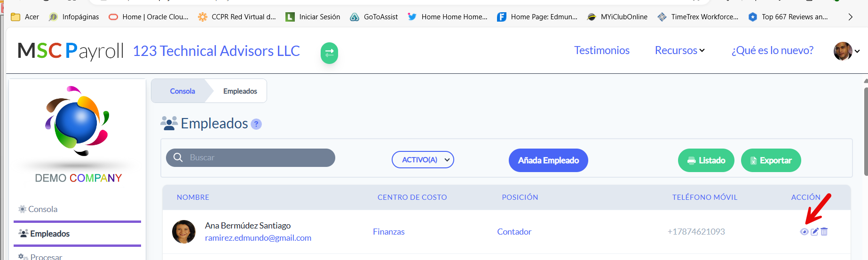The height and width of the screenshot is (260, 868).
Task: Open the Testimonios link
Action: click(602, 50)
